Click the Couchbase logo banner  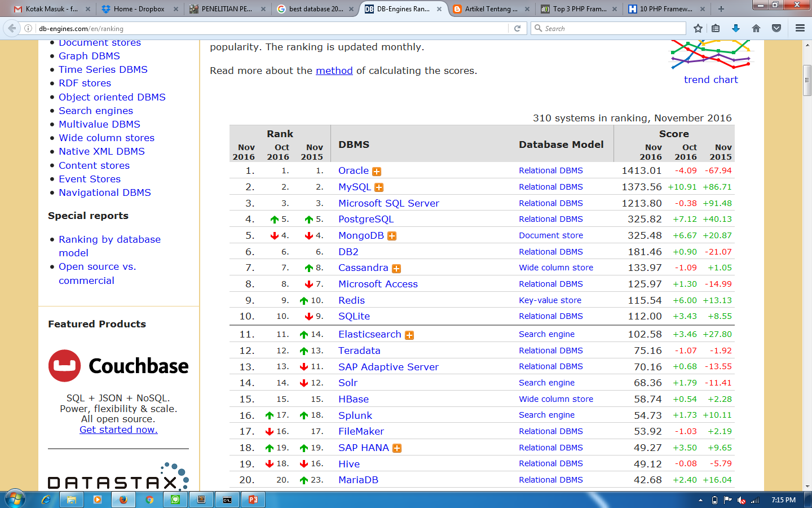118,366
